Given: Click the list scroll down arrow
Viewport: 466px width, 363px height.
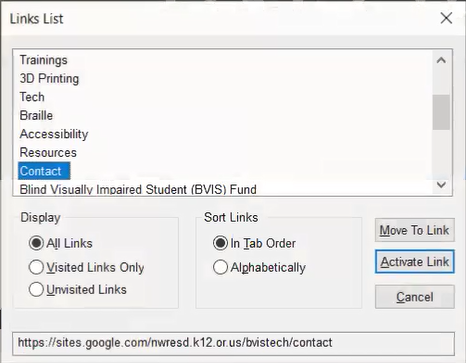Looking at the screenshot, I should [x=441, y=185].
